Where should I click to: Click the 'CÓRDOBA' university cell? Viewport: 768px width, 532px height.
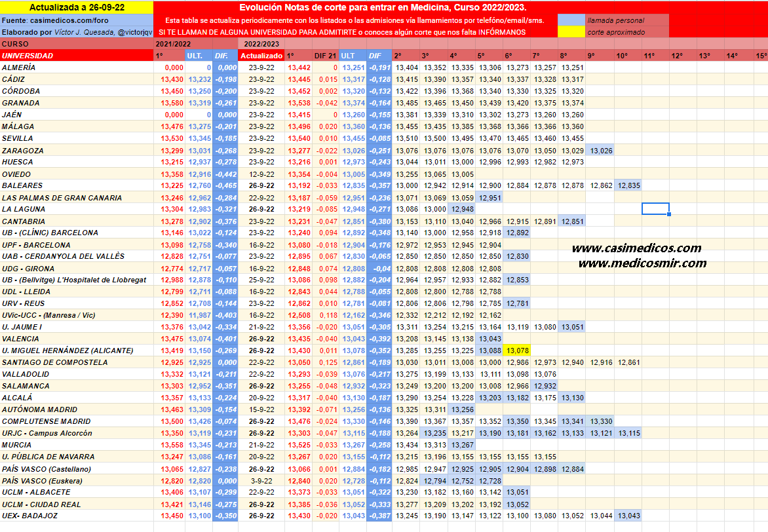pos(77,91)
